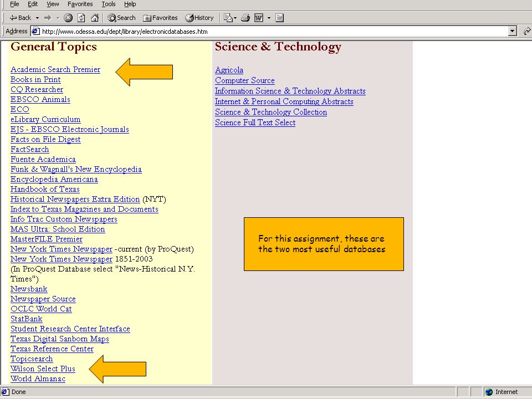Image resolution: width=532 pixels, height=399 pixels.
Task: Click the page icon in the Address bar
Action: pyautogui.click(x=35, y=32)
